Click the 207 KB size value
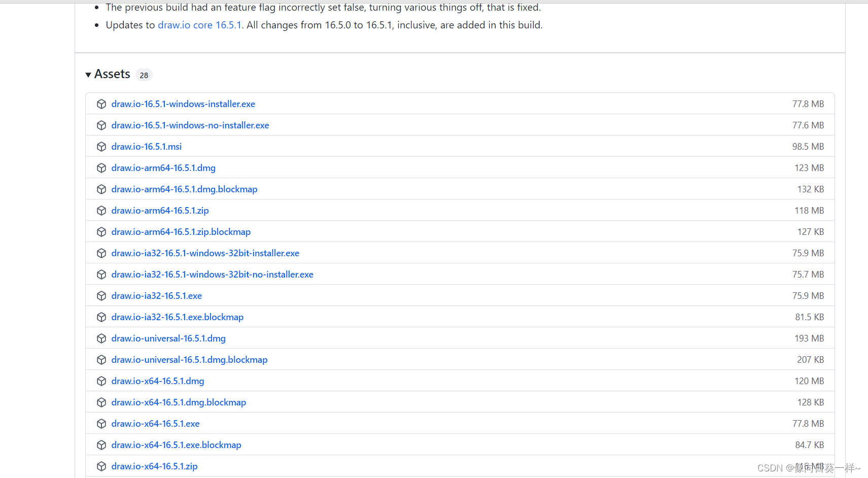 point(811,360)
